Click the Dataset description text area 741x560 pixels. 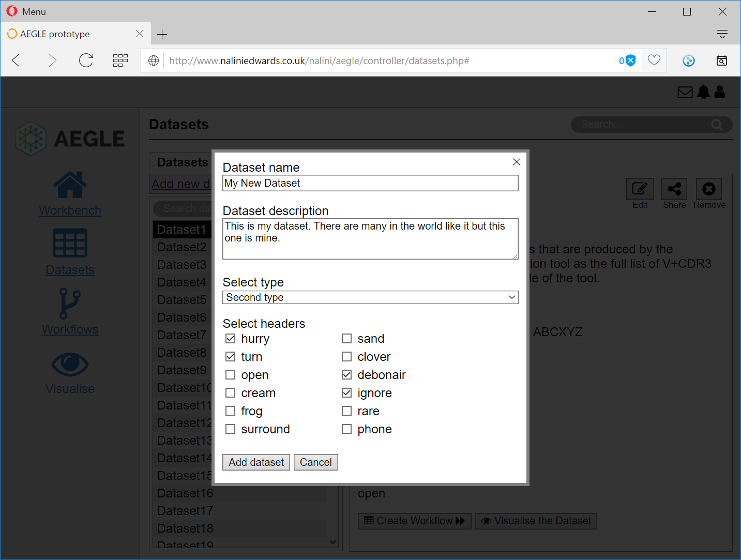(370, 239)
